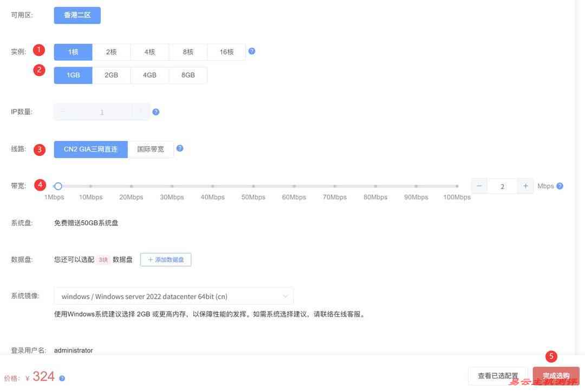Click the 查看已选配置 button
The width and height of the screenshot is (585, 392).
(497, 375)
